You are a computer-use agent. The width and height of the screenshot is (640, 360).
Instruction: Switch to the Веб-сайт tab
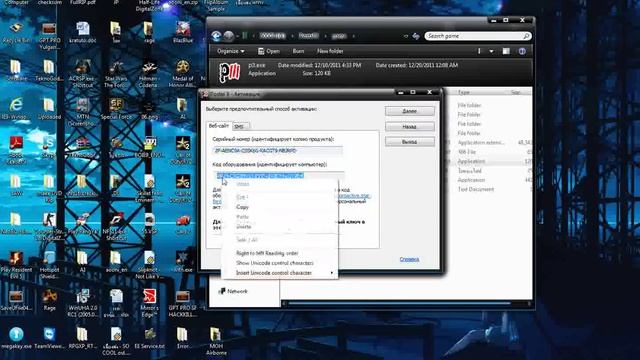[219, 126]
